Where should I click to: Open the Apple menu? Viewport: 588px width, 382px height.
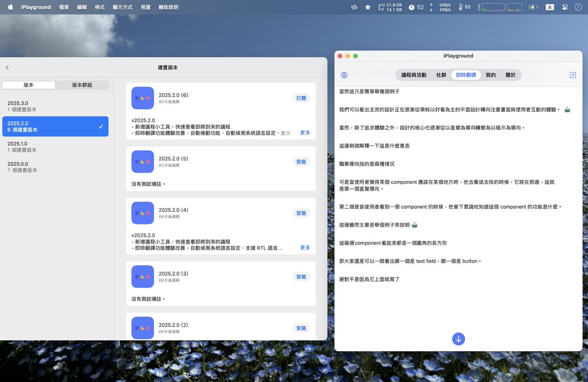coord(10,7)
